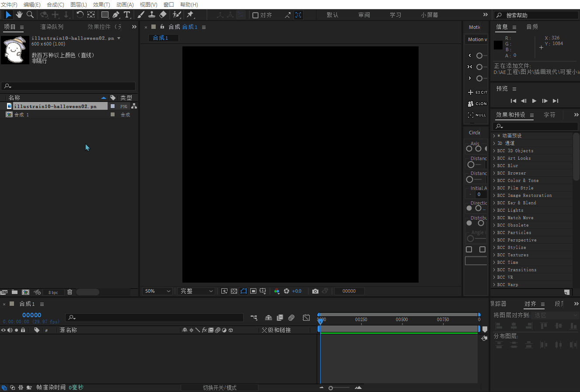580x392 pixels.
Task: Select the Horizontal Type tool
Action: [x=127, y=15]
